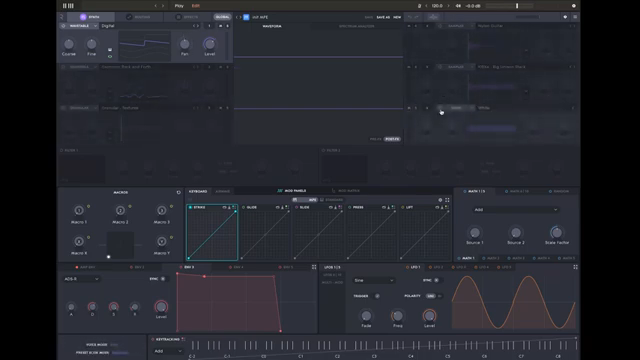Open the Sine LFO shape dropdown
Viewport: 640px width, 360px height.
[373, 280]
